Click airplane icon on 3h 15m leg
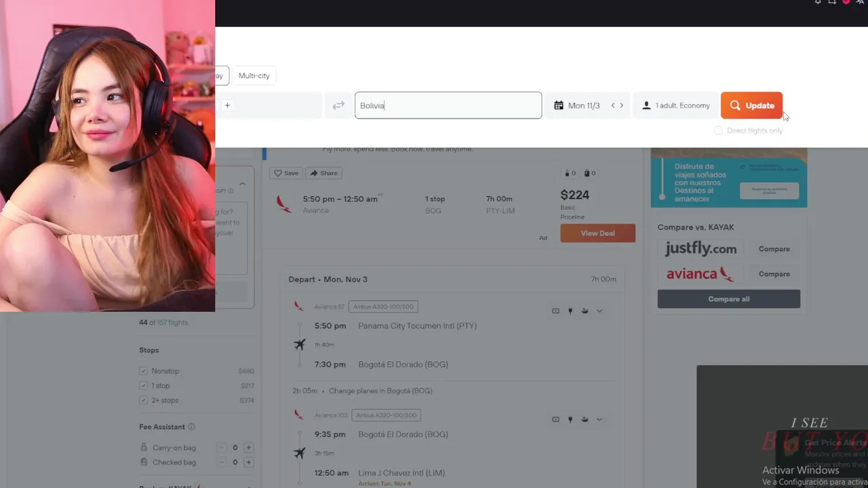This screenshot has width=868, height=488. [299, 453]
